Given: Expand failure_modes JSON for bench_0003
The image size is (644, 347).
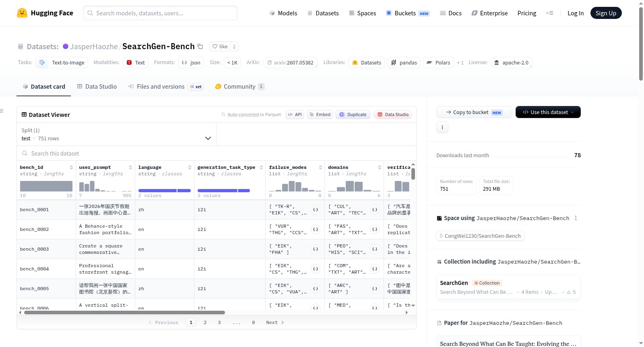Looking at the screenshot, I should pos(316,249).
